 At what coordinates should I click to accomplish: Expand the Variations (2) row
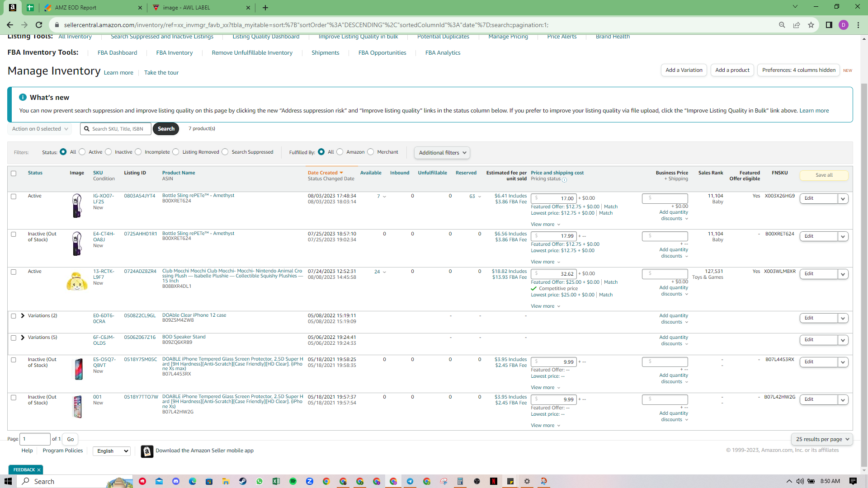tap(23, 316)
